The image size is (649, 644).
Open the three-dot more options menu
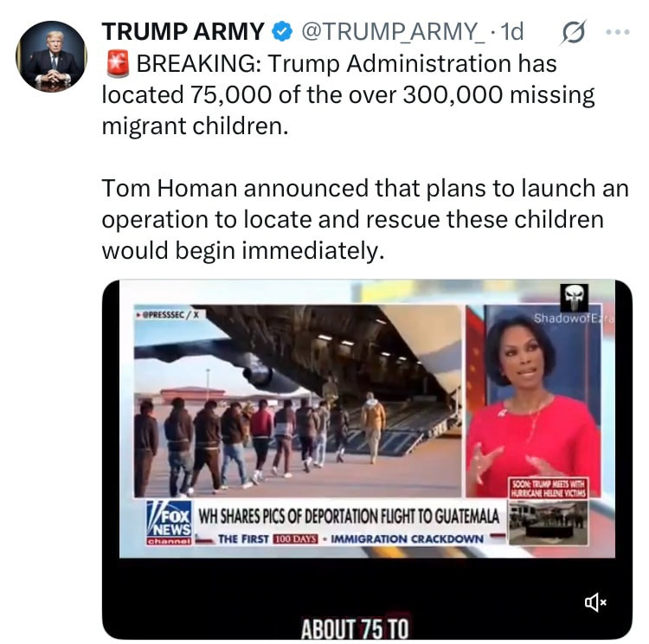point(618,32)
